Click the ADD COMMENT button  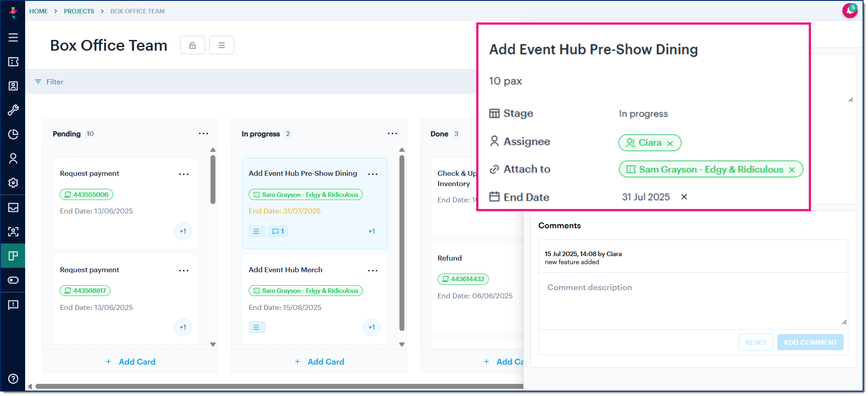point(810,343)
